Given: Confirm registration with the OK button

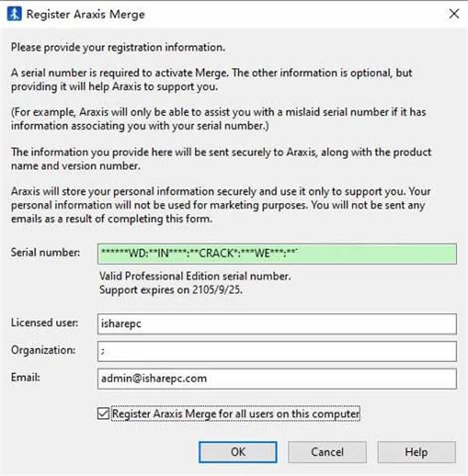Looking at the screenshot, I should 238,452.
